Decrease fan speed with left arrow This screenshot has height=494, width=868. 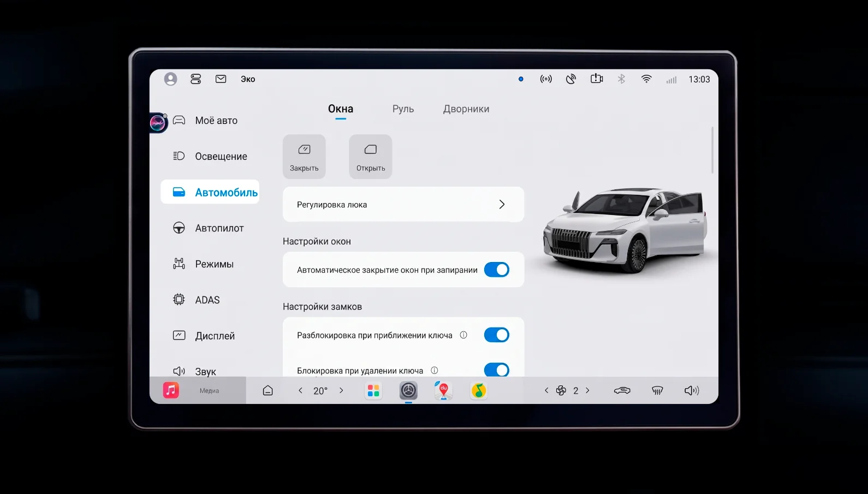(x=546, y=390)
